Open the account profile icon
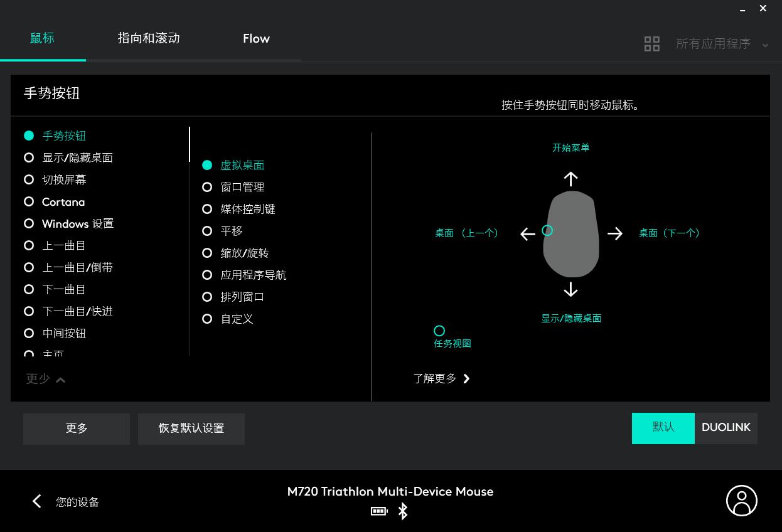This screenshot has width=782, height=532. coord(742,501)
